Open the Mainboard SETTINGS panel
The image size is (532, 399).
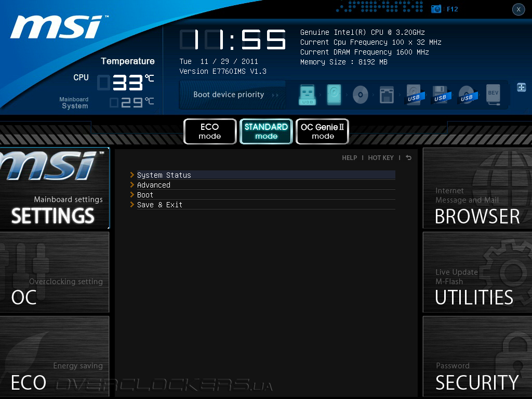click(55, 188)
